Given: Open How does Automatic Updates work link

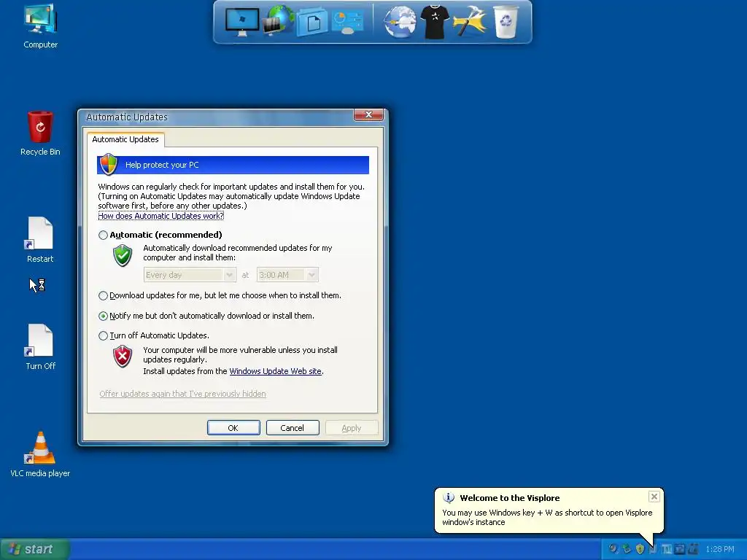Looking at the screenshot, I should pyautogui.click(x=161, y=216).
